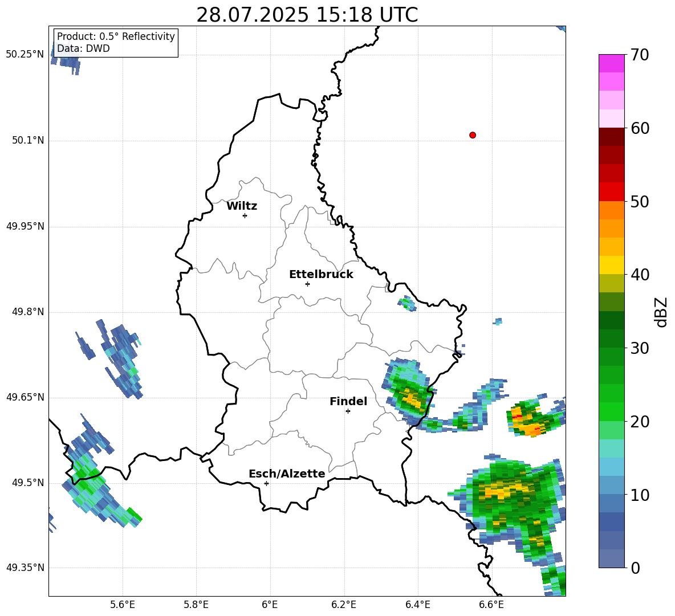The image size is (675, 616).
Task: Click the 49.8°N latitude label
Action: 28,312
